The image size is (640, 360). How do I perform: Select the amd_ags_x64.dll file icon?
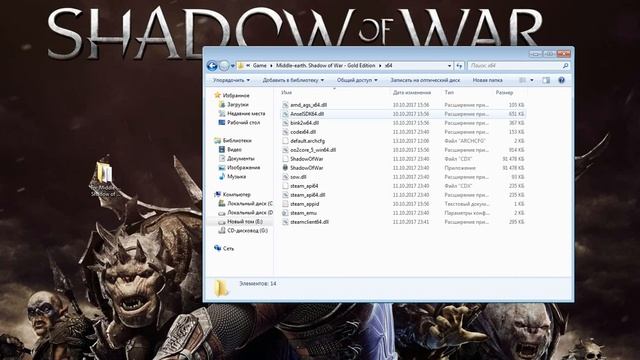point(285,105)
